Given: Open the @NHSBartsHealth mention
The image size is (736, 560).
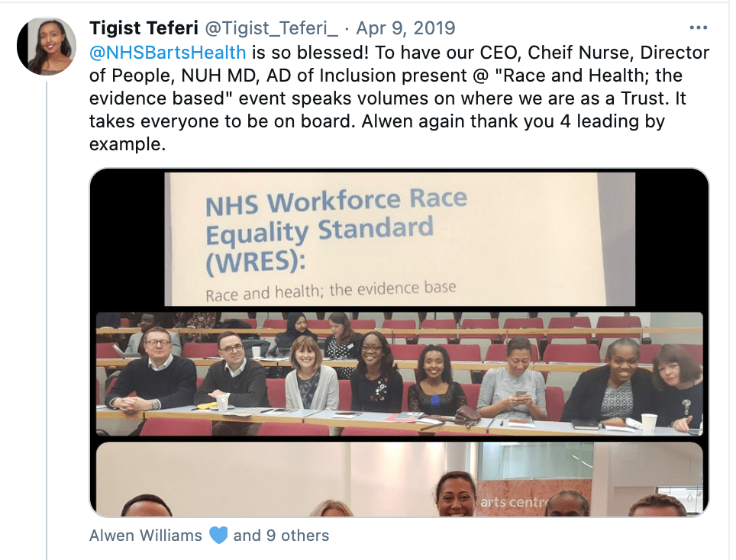Looking at the screenshot, I should click(x=167, y=53).
